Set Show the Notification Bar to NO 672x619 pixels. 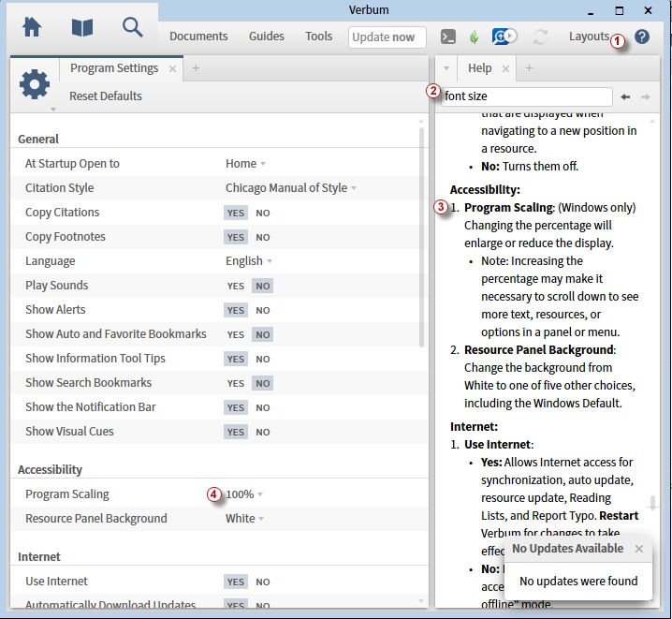point(263,407)
